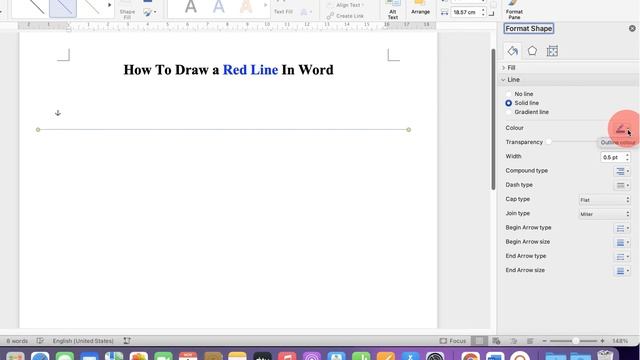Open the Begin Arrow type dropdown

[x=622, y=228]
